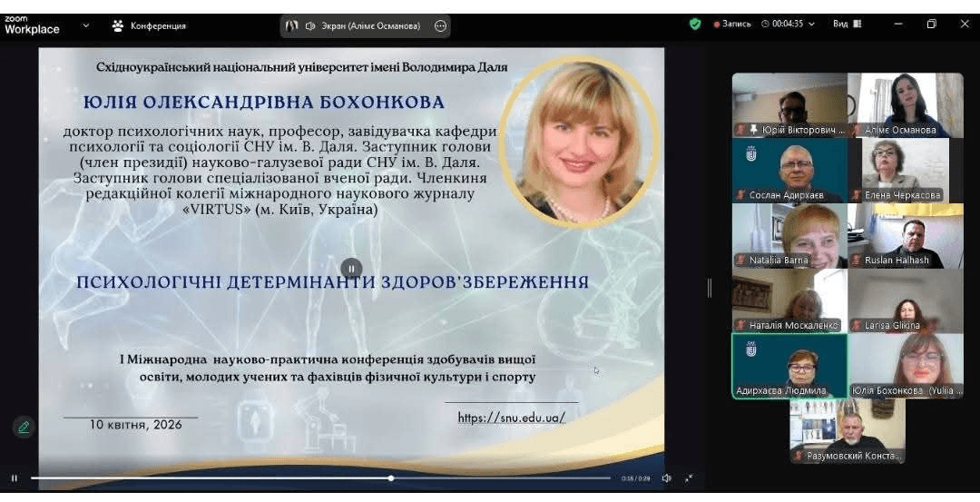980x502 pixels.
Task: Open annotation with green pencil icon
Action: (x=24, y=428)
